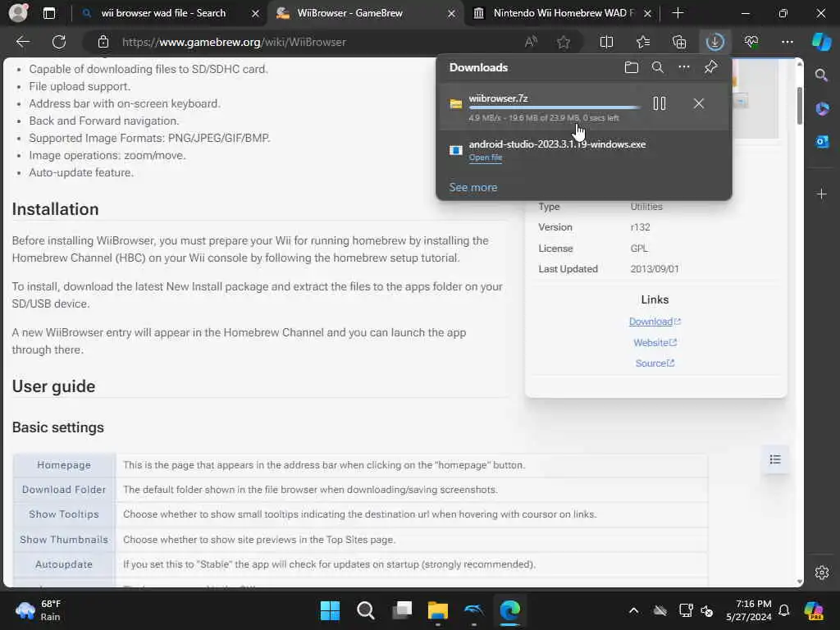Open the notification bell in the taskbar

tap(783, 610)
